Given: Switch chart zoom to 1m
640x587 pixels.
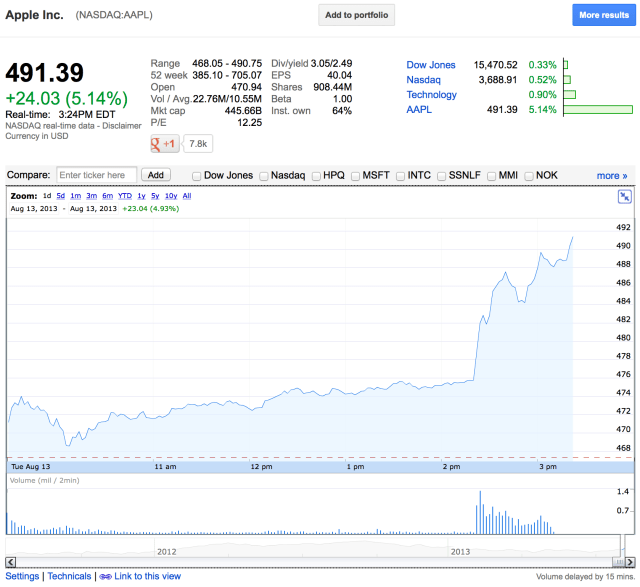Looking at the screenshot, I should tap(76, 196).
